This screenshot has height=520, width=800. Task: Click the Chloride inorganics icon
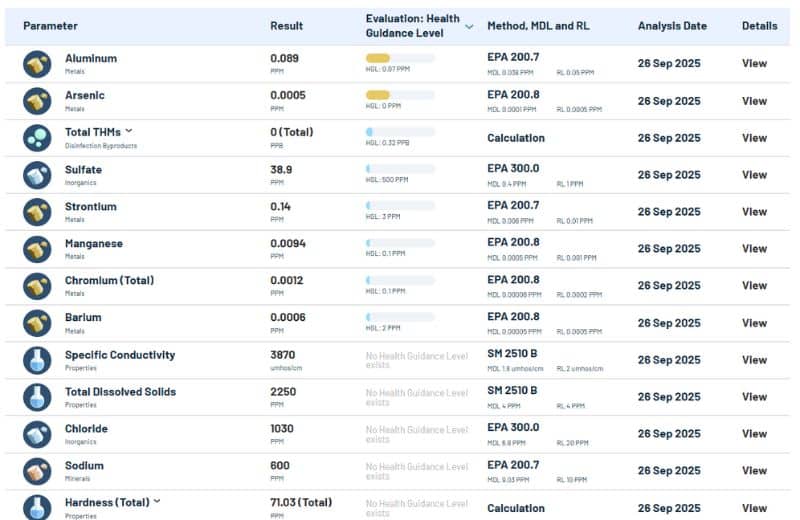pyautogui.click(x=37, y=434)
